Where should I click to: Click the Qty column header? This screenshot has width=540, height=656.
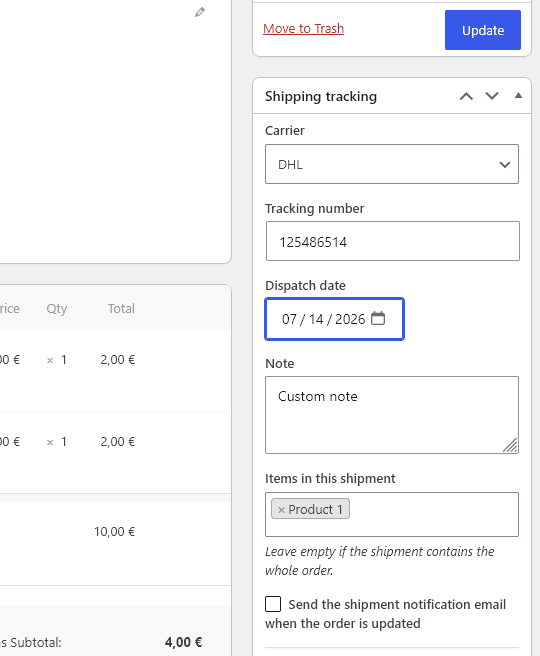[x=56, y=309]
